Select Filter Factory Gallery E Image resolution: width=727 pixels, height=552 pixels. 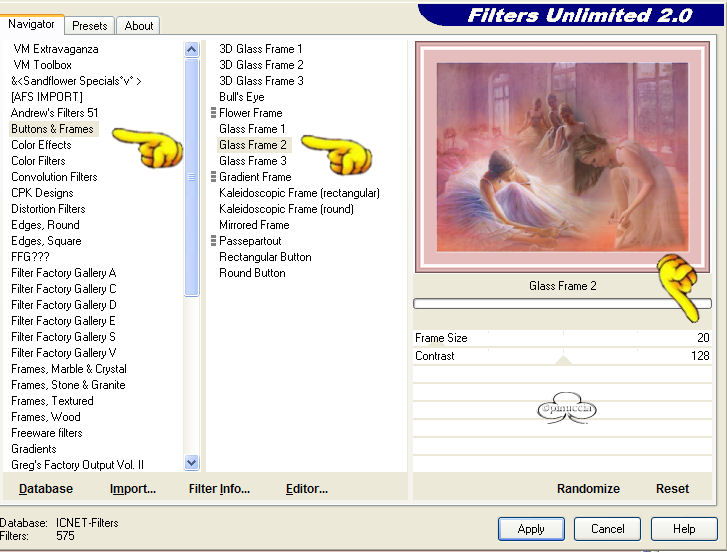63,321
